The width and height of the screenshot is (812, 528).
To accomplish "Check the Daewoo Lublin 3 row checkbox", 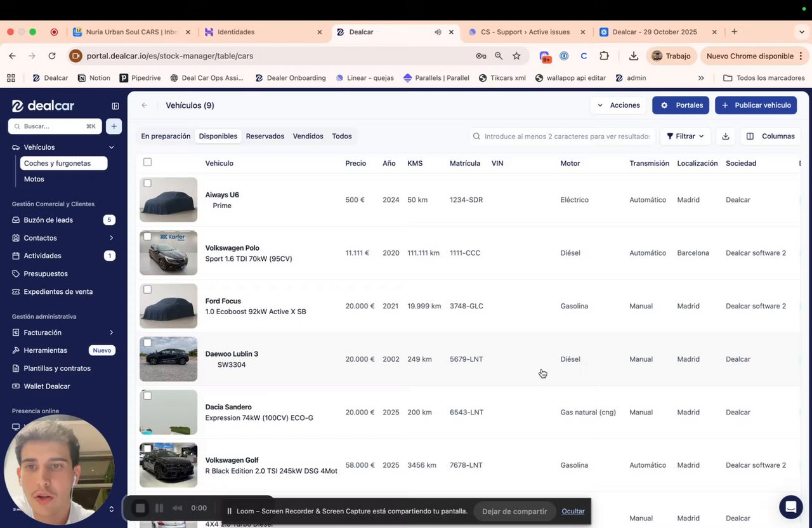I will coord(147,343).
